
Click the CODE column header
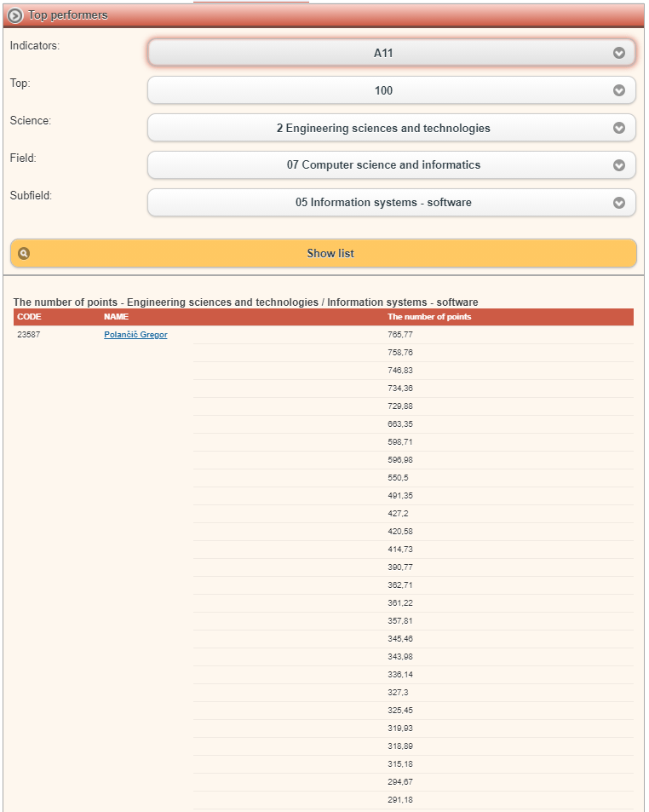[29, 317]
